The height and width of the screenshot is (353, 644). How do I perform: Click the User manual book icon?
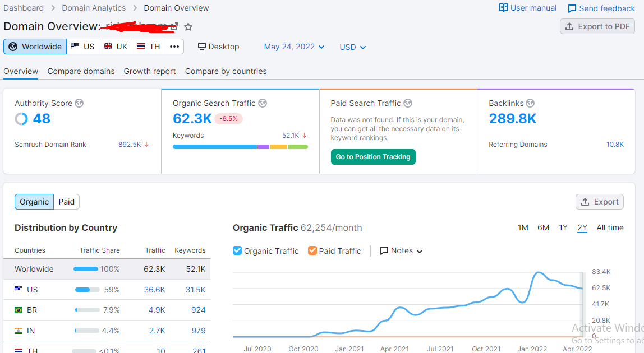(x=503, y=8)
